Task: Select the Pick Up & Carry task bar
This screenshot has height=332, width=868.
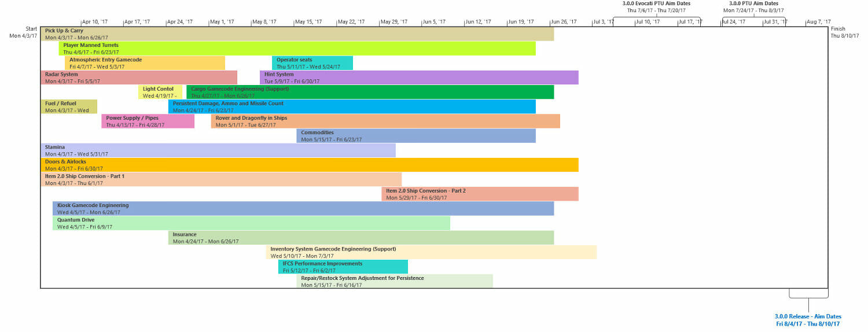Action: pos(297,34)
